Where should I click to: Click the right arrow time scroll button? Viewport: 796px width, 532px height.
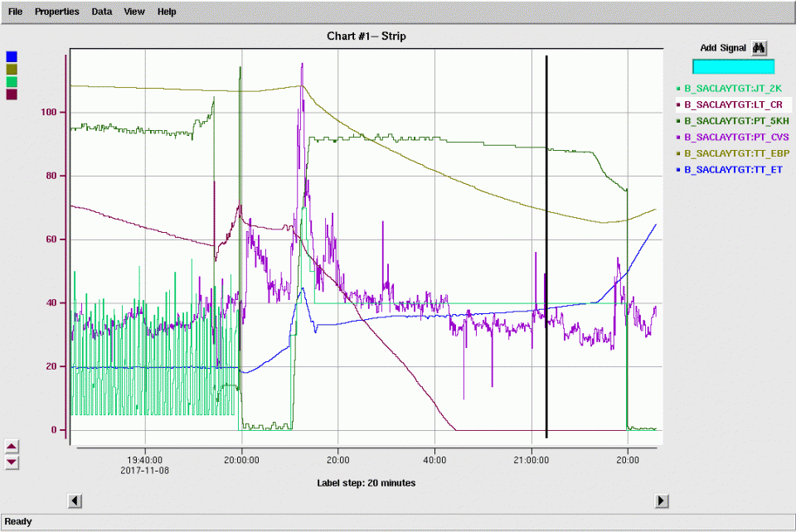661,501
